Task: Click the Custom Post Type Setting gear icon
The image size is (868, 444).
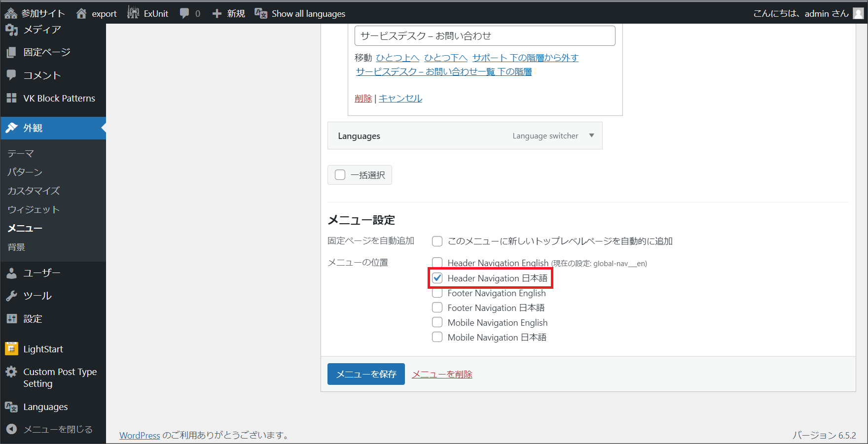Action: 11,372
